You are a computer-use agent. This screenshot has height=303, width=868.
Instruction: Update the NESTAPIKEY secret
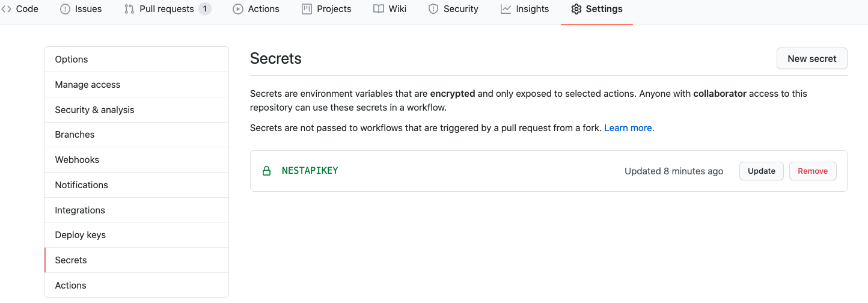click(x=761, y=171)
